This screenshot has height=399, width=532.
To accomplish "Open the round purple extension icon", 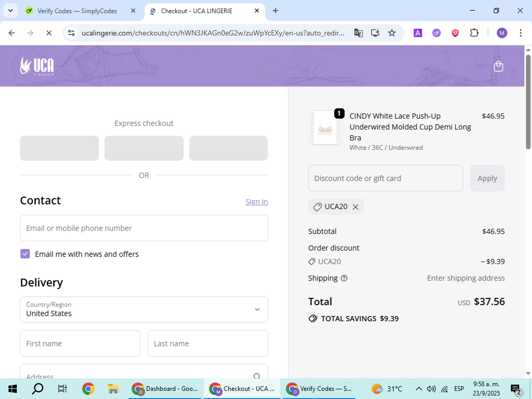I will click(x=437, y=33).
